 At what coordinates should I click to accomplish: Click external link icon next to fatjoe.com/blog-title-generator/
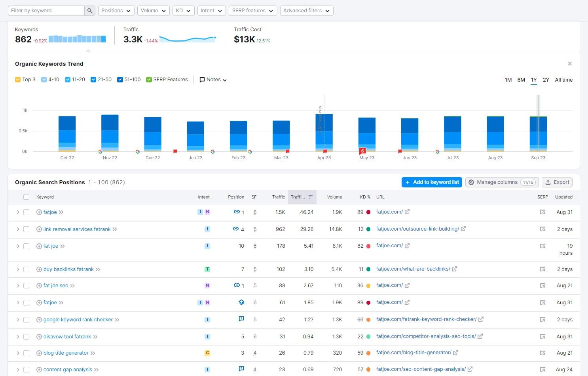(x=455, y=352)
